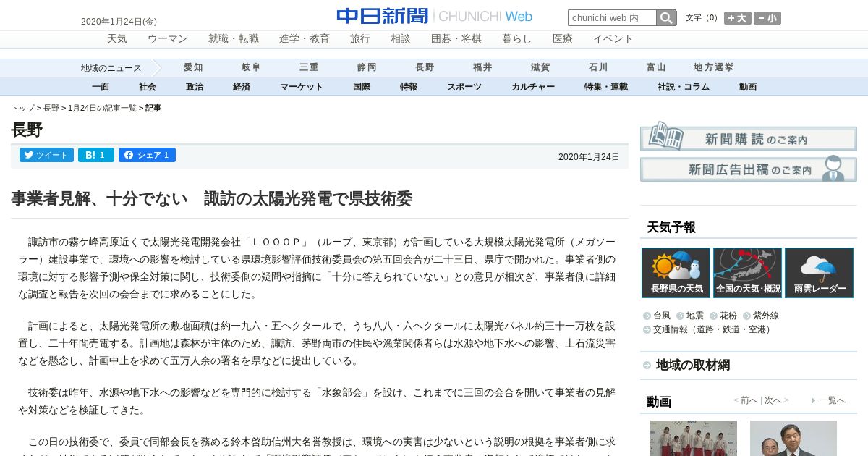Open 動画 in category bar
This screenshot has width=868, height=456.
click(x=748, y=87)
